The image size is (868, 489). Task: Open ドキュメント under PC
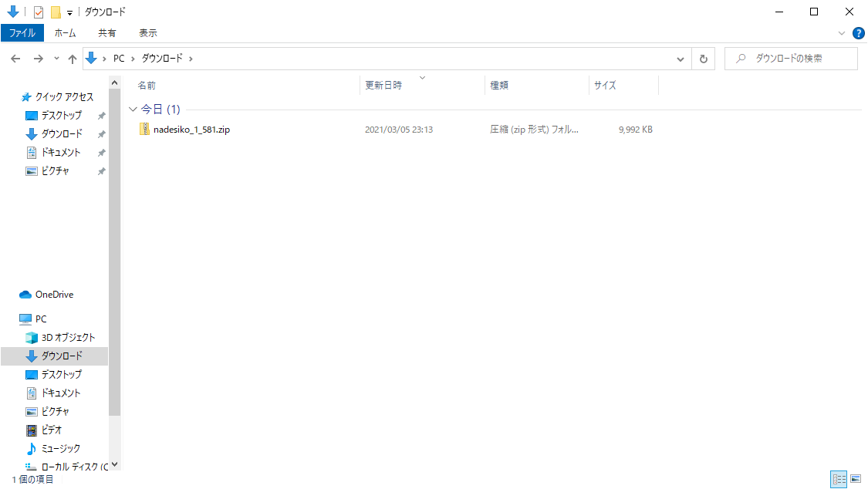[x=61, y=393]
